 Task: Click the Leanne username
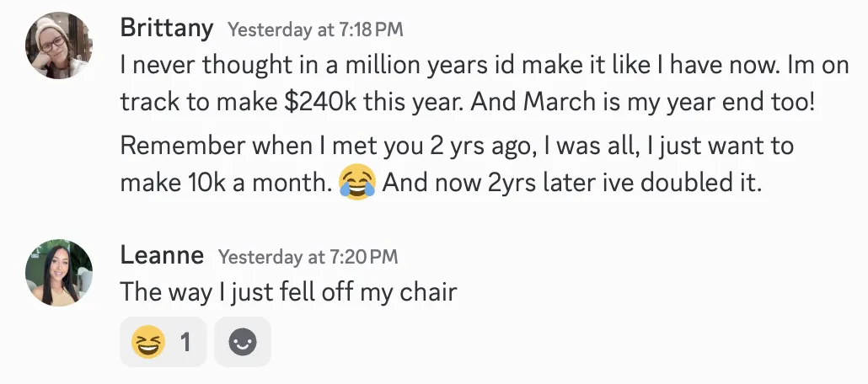[162, 255]
